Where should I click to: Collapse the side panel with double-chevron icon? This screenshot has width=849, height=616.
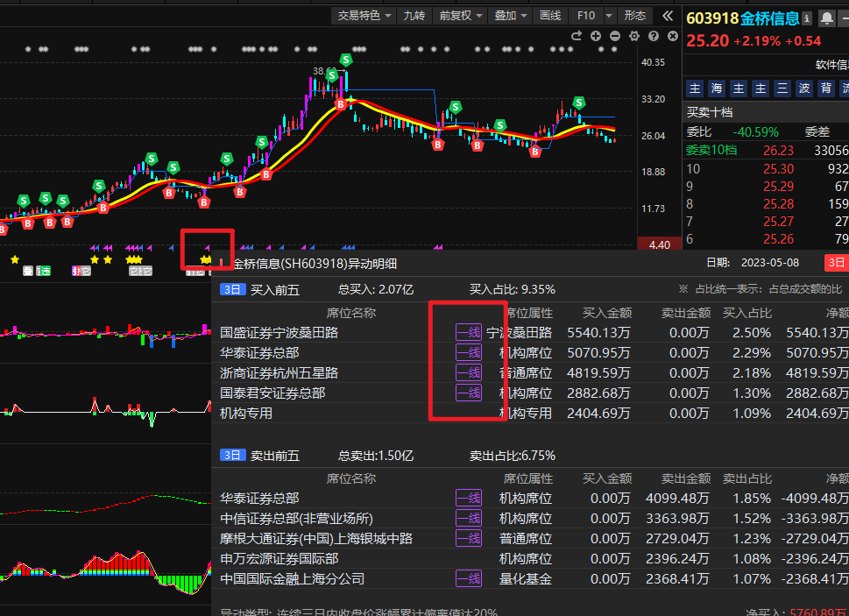668,16
